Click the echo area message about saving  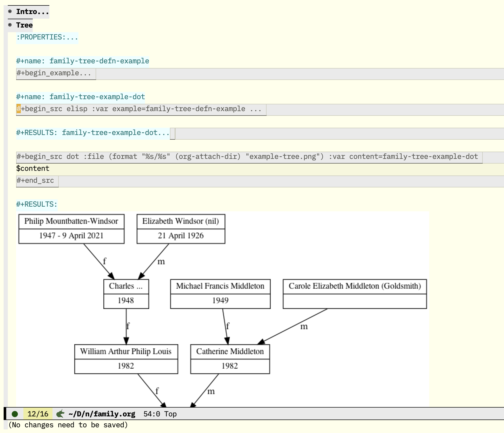coord(68,425)
